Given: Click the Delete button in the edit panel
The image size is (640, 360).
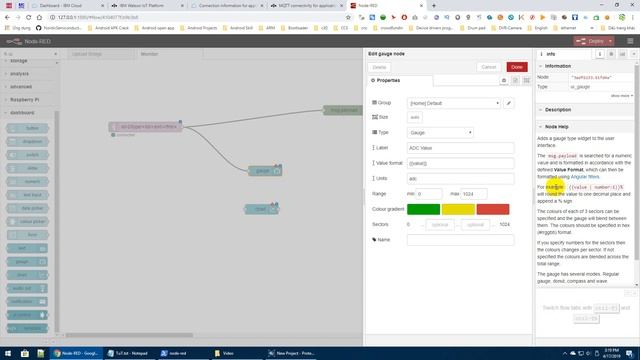Looking at the screenshot, I should click(x=379, y=67).
